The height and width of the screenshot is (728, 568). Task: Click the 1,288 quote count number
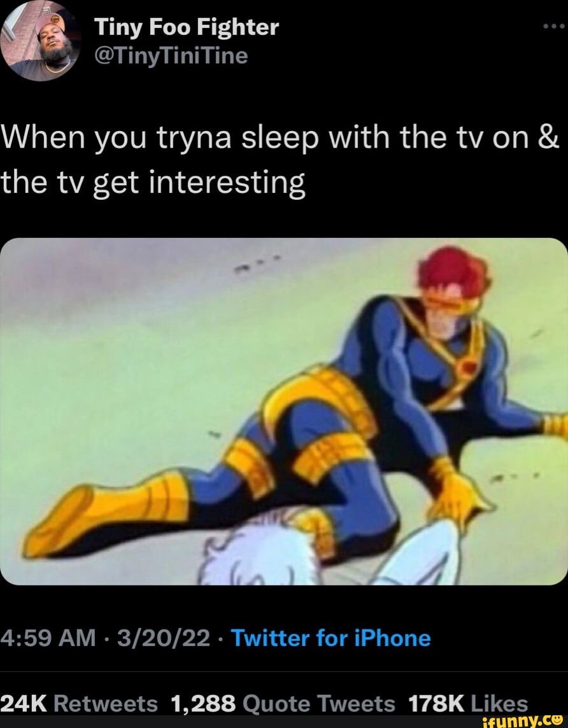pyautogui.click(x=203, y=703)
